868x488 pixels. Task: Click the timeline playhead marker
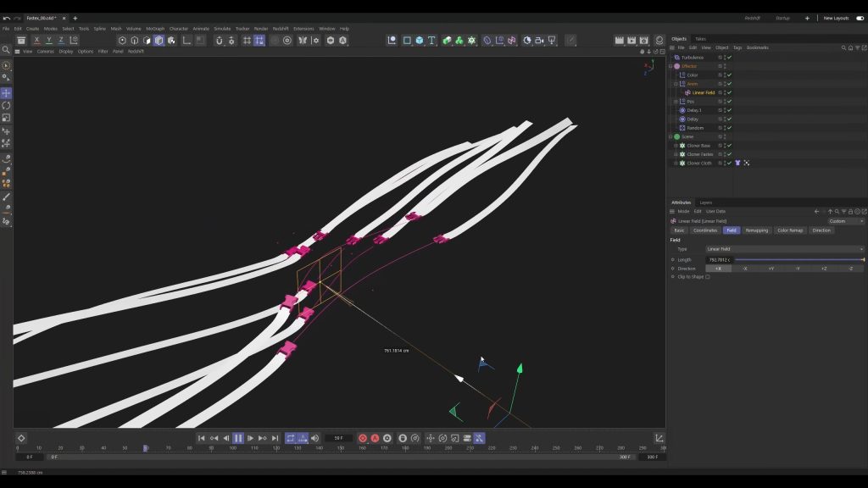[146, 448]
